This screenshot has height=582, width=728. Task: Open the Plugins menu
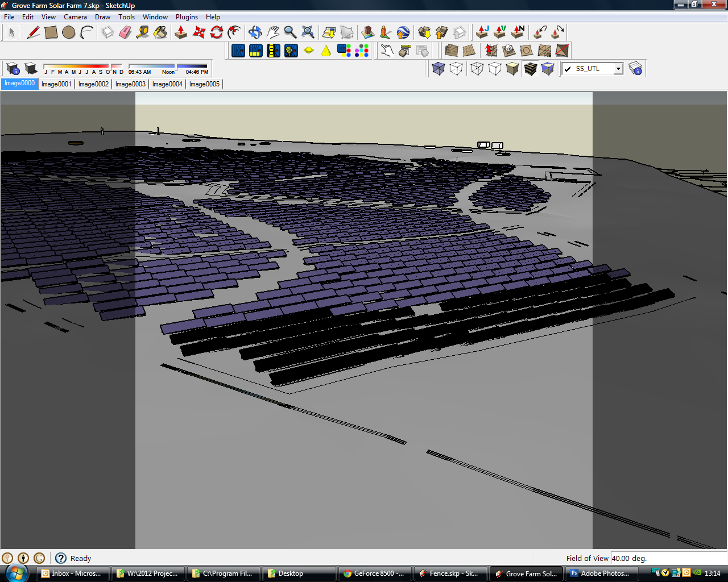(x=187, y=17)
